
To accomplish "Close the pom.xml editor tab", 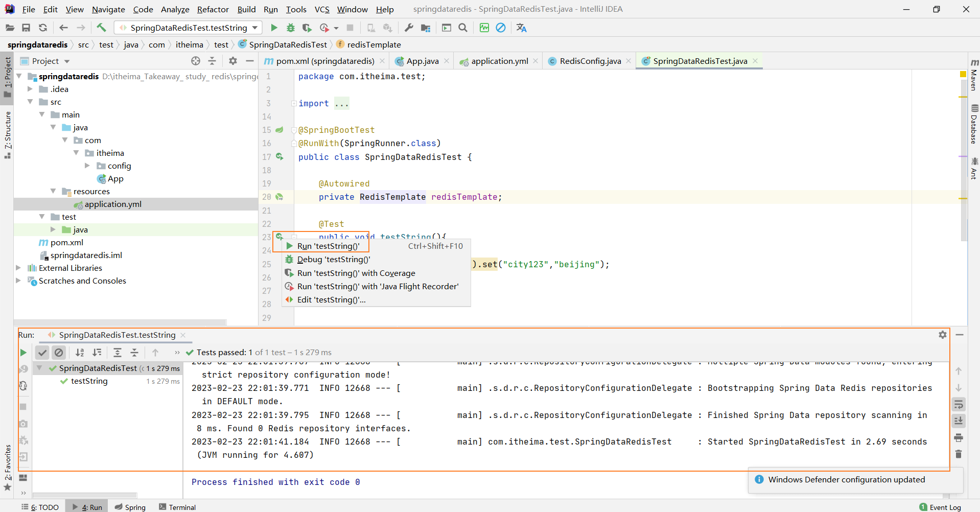I will click(x=382, y=61).
